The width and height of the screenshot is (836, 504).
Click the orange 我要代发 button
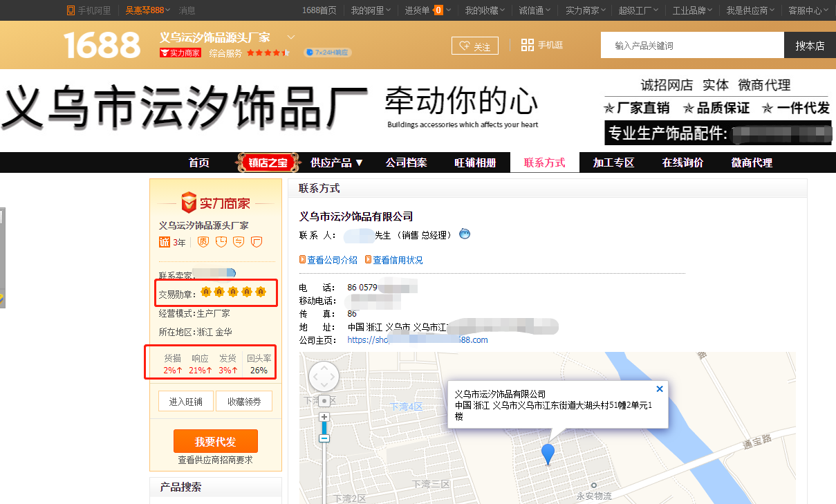click(215, 441)
